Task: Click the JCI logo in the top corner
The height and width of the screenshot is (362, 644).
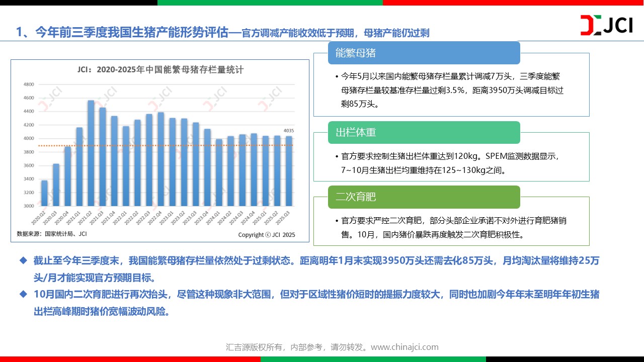Action: tap(606, 25)
